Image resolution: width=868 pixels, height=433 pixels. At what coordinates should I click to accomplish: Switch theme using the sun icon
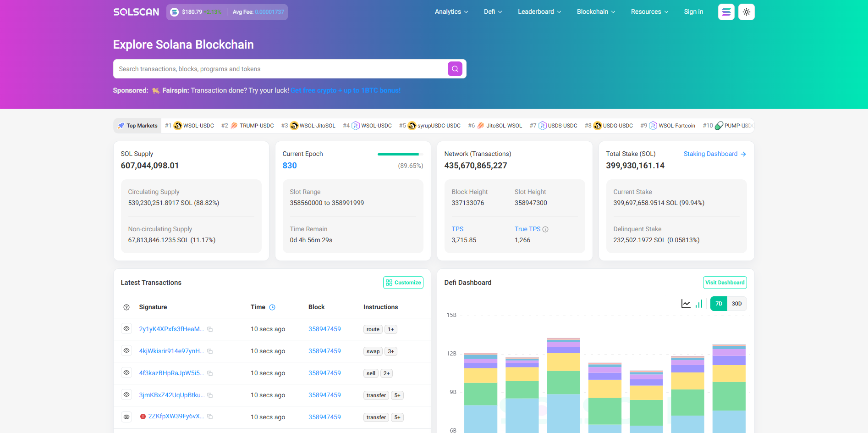click(746, 11)
